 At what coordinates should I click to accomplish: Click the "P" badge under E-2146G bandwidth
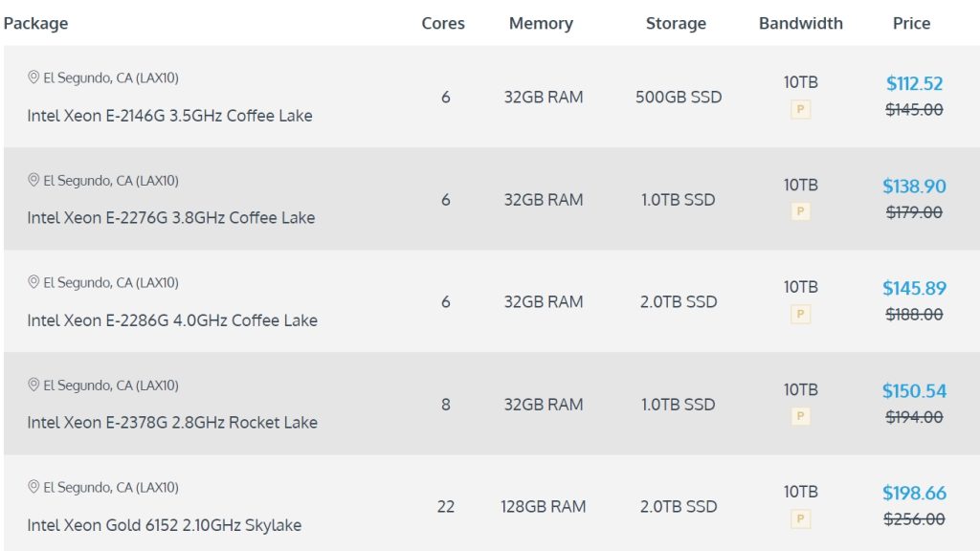801,110
